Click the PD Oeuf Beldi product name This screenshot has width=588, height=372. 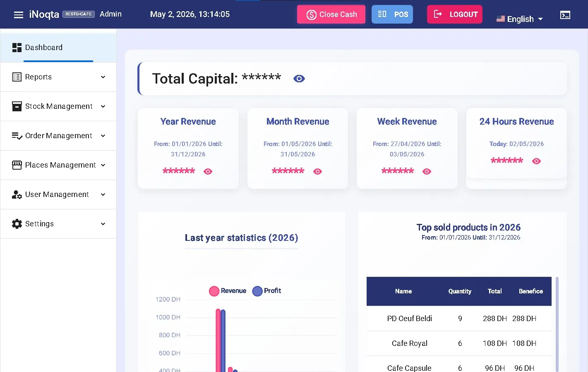pyautogui.click(x=410, y=319)
